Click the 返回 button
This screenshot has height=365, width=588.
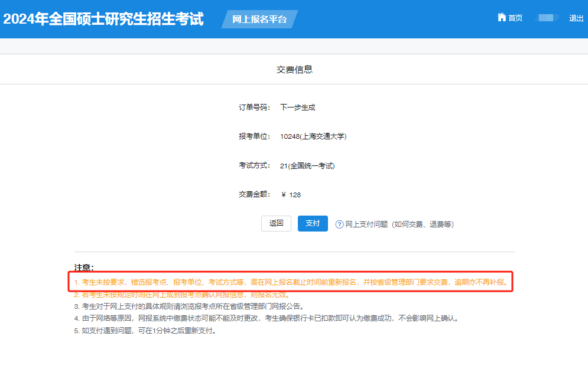point(276,223)
